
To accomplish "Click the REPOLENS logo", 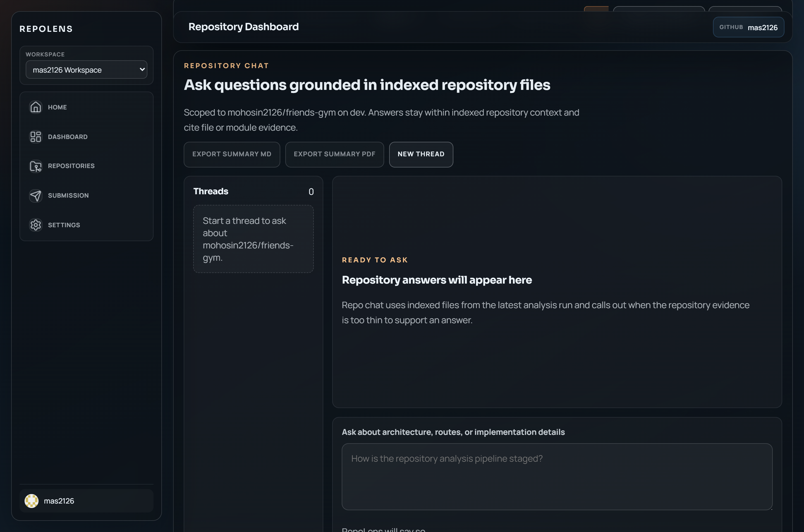I will pyautogui.click(x=46, y=28).
